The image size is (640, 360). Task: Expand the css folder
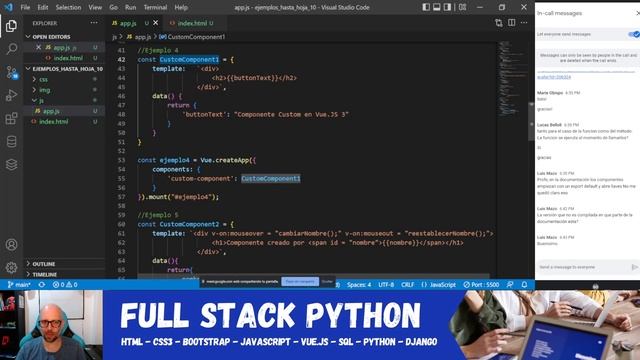43,80
